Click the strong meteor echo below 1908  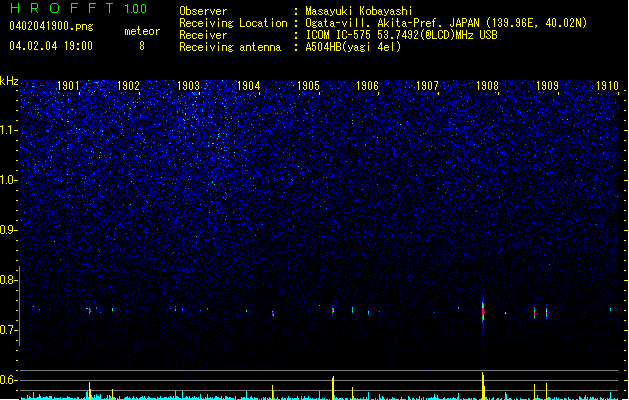tap(483, 311)
